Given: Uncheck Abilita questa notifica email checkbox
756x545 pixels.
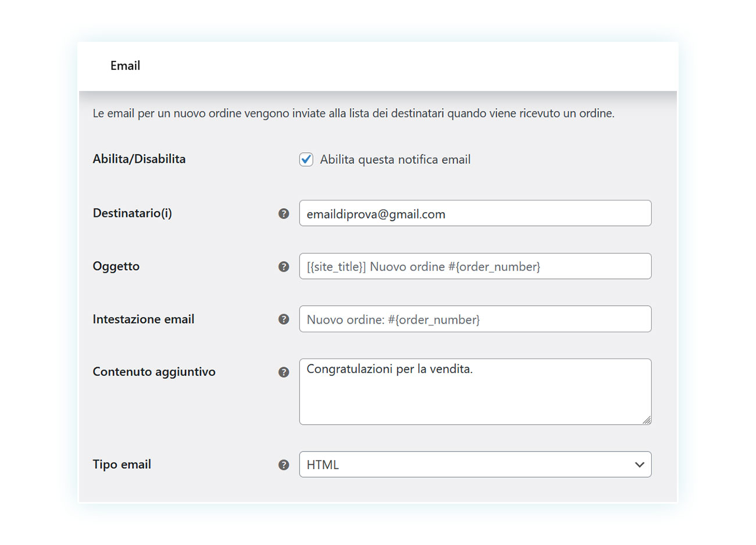Looking at the screenshot, I should (x=306, y=159).
